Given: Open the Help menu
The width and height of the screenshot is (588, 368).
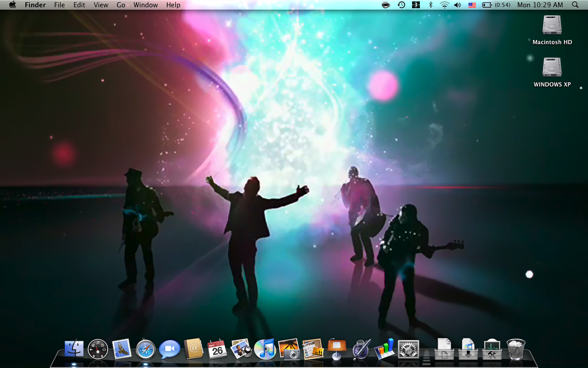Looking at the screenshot, I should click(173, 5).
